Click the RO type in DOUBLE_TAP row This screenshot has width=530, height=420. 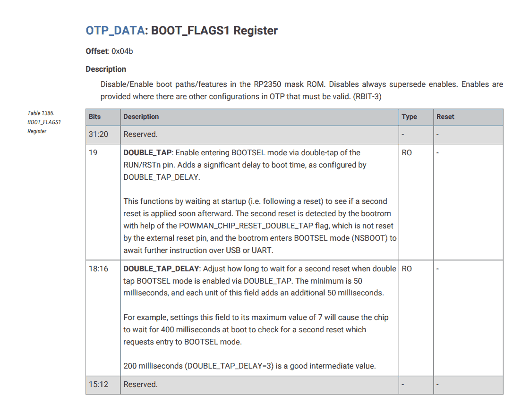pos(407,153)
